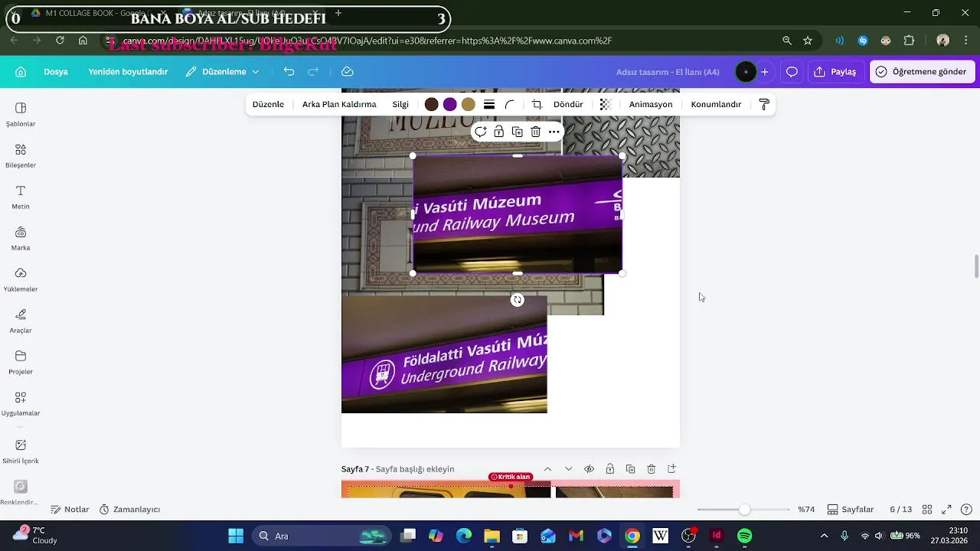Activate the crop tool icon
This screenshot has width=980, height=551.
point(537,105)
